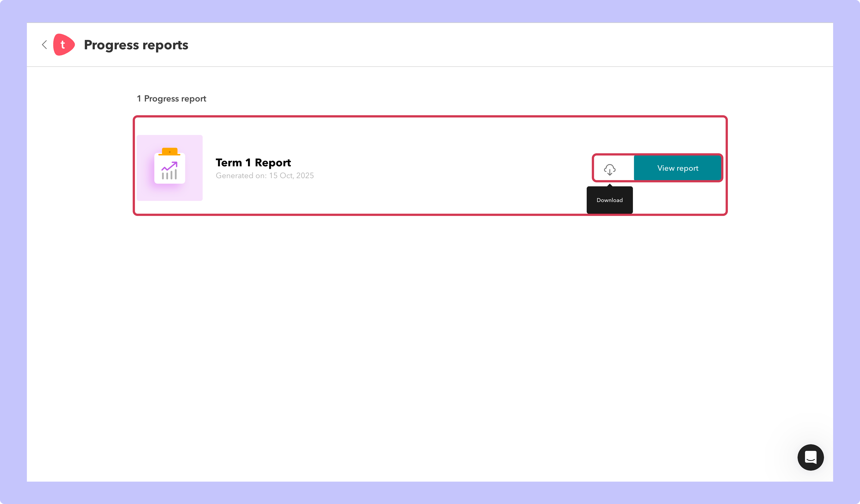This screenshot has height=504, width=860.
Task: Open the chat support bubble
Action: click(x=810, y=457)
